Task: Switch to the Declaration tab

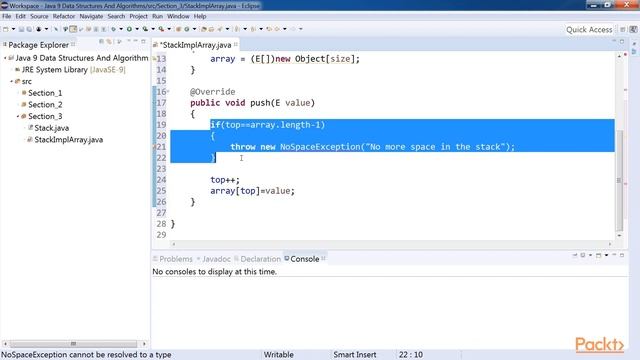Action: tap(258, 259)
